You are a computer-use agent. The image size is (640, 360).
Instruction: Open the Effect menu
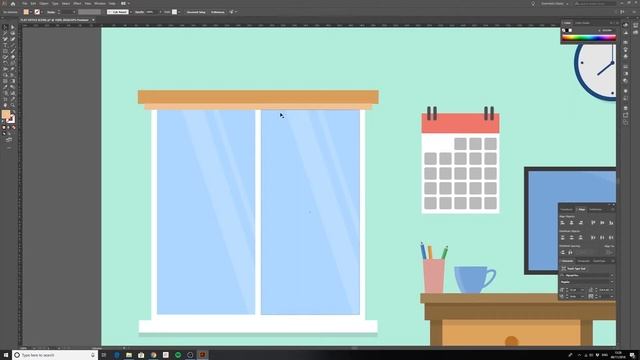click(77, 3)
